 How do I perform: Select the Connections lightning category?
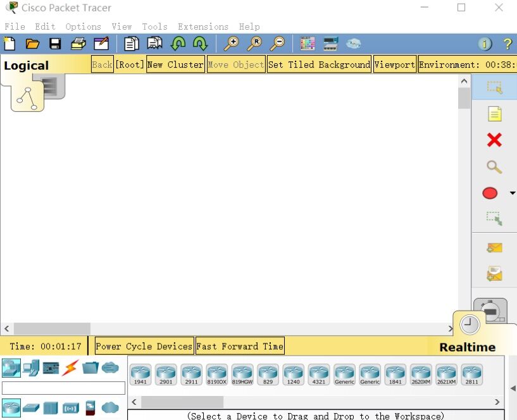click(x=71, y=368)
